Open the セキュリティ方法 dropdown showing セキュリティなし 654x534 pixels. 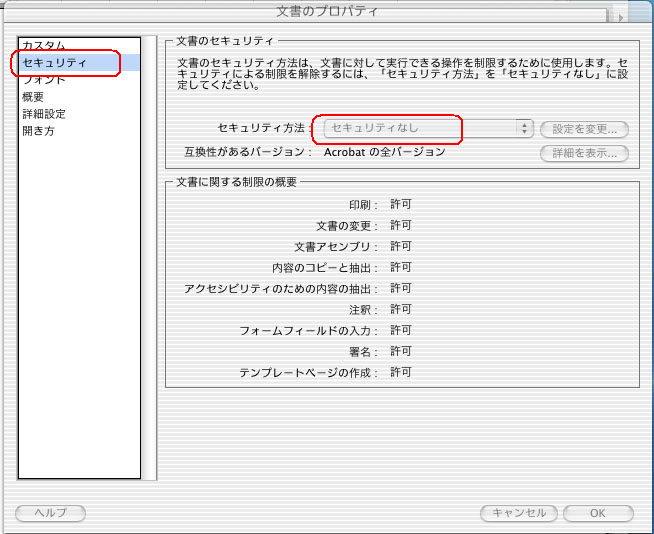[428, 128]
